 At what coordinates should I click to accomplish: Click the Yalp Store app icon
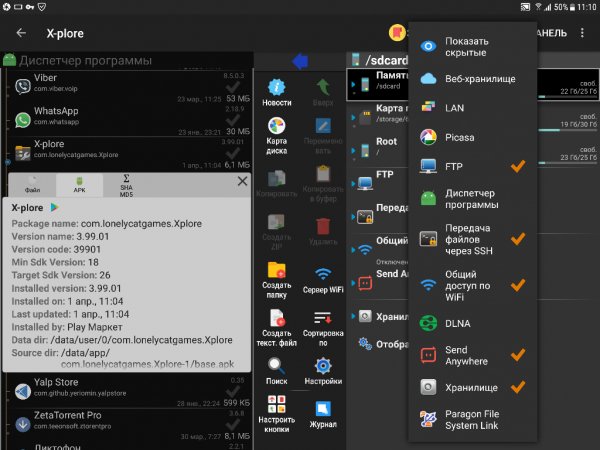click(23, 391)
